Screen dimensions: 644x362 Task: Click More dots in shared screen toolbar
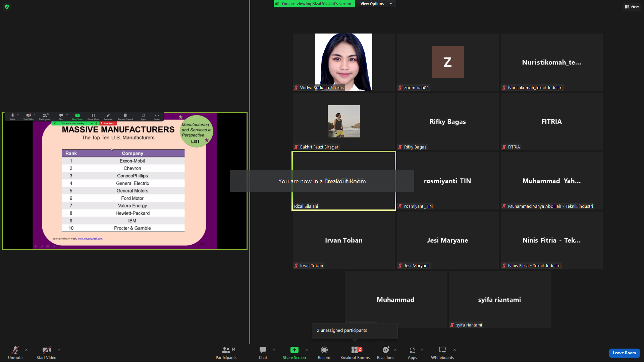[157, 117]
